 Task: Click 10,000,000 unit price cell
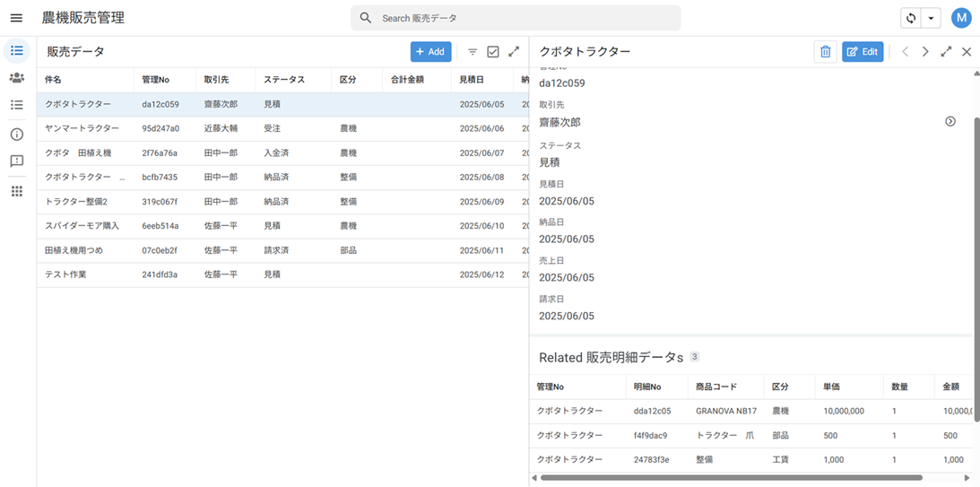click(x=843, y=412)
